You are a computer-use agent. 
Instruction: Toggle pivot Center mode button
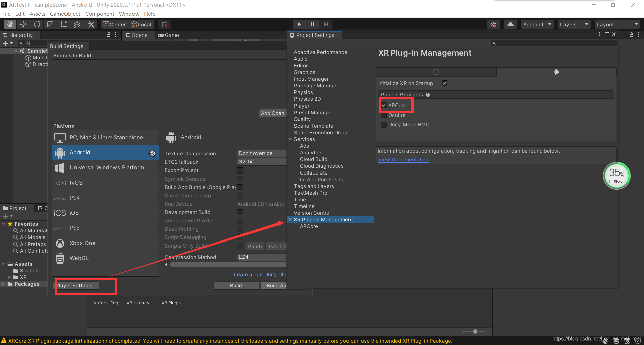[x=114, y=24]
